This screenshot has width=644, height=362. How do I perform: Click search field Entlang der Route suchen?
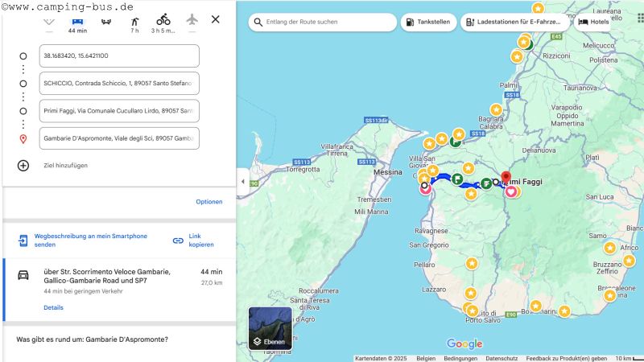tap(323, 23)
